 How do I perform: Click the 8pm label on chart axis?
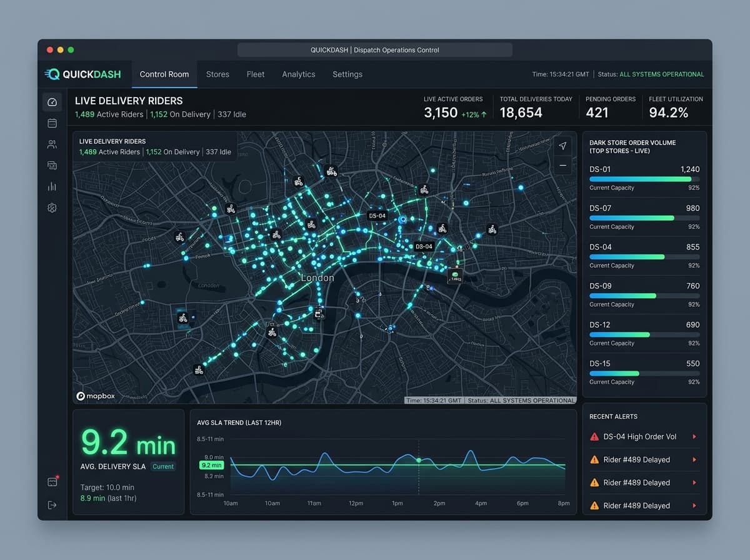564,503
